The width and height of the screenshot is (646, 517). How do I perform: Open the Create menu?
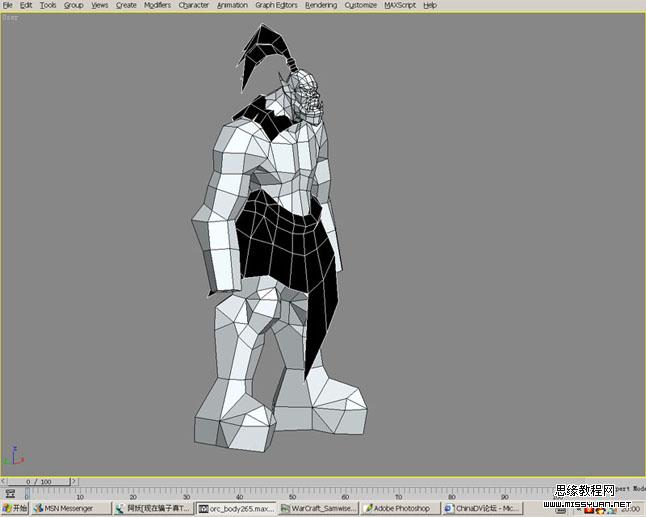[126, 5]
